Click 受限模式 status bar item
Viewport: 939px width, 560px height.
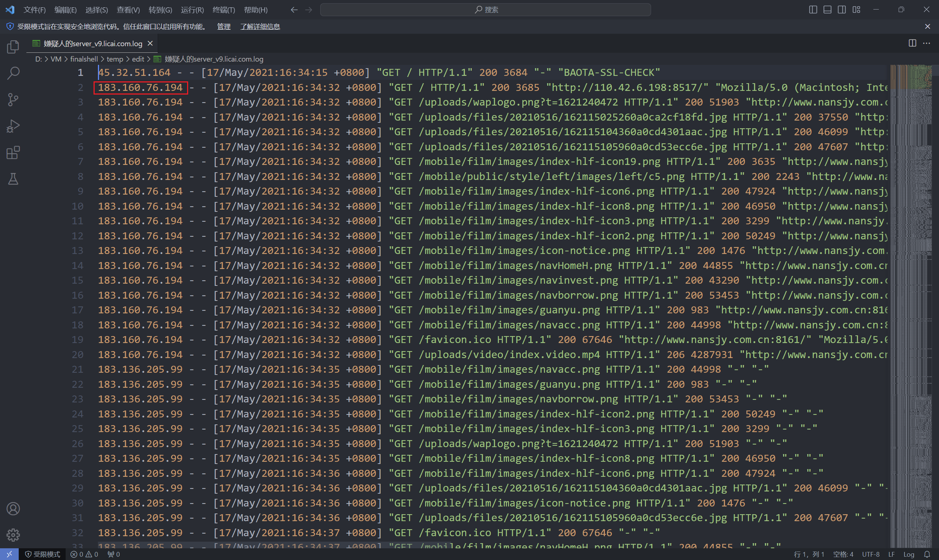[42, 554]
